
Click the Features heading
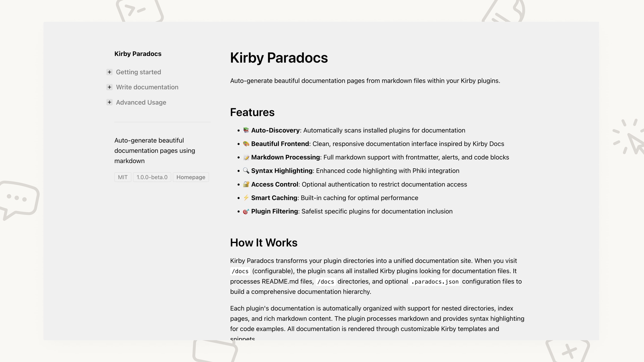(252, 112)
